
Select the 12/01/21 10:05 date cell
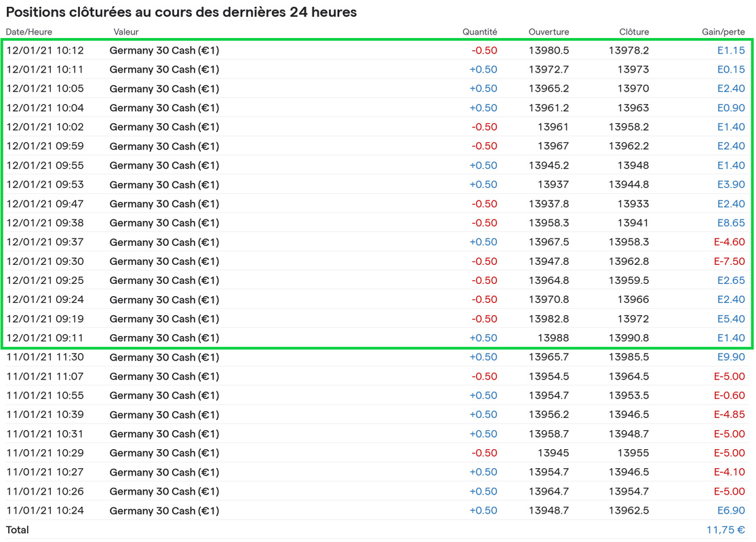coord(45,89)
